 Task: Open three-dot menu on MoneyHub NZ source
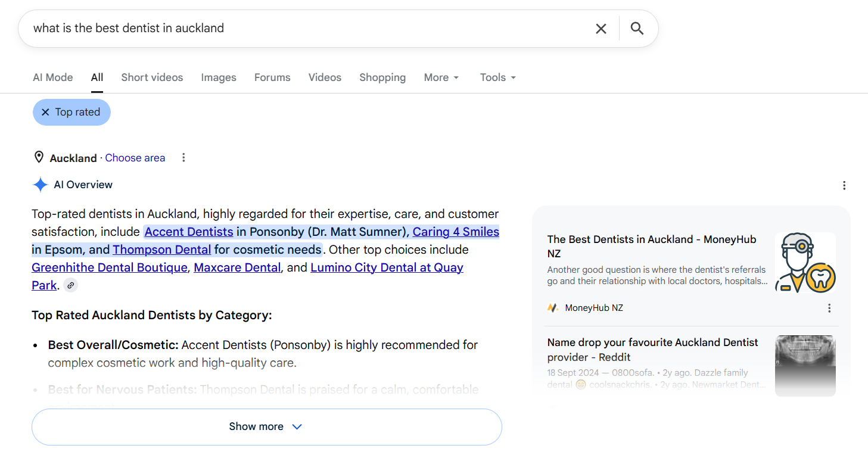pyautogui.click(x=829, y=308)
